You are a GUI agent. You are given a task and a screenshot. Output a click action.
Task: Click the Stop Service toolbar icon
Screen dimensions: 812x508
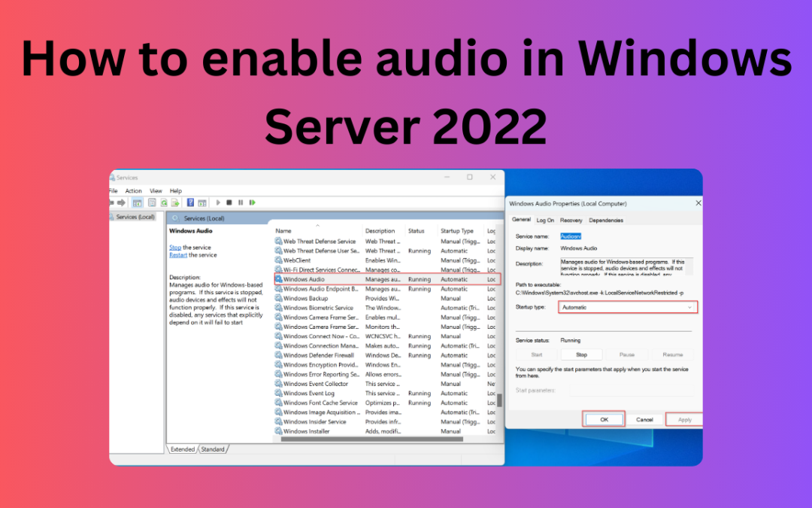(229, 202)
